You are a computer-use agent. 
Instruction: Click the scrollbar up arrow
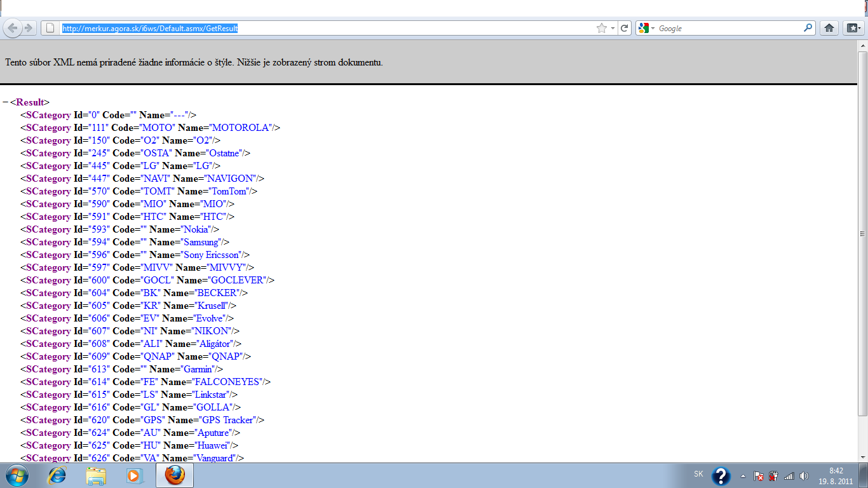862,45
